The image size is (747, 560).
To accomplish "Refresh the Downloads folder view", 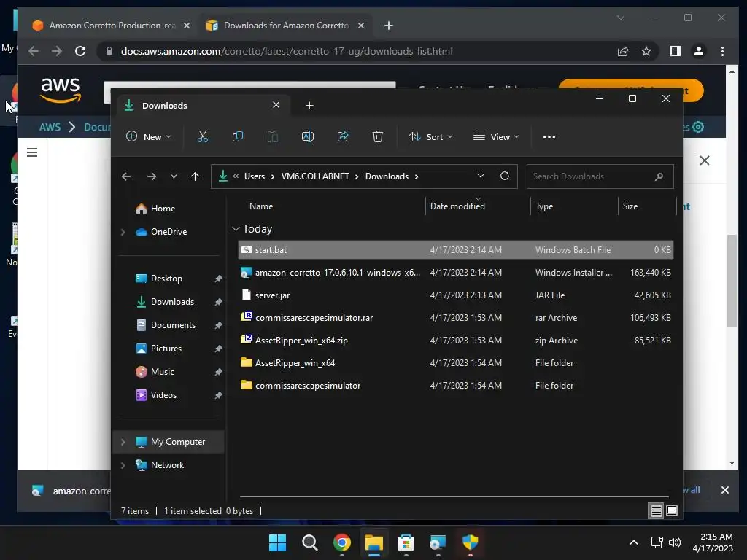I will (505, 176).
